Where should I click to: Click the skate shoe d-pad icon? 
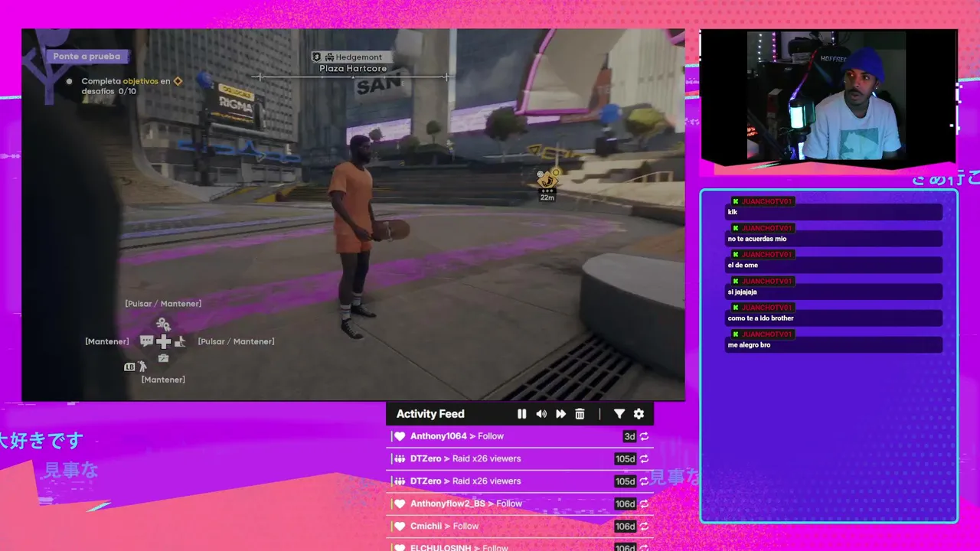point(181,341)
